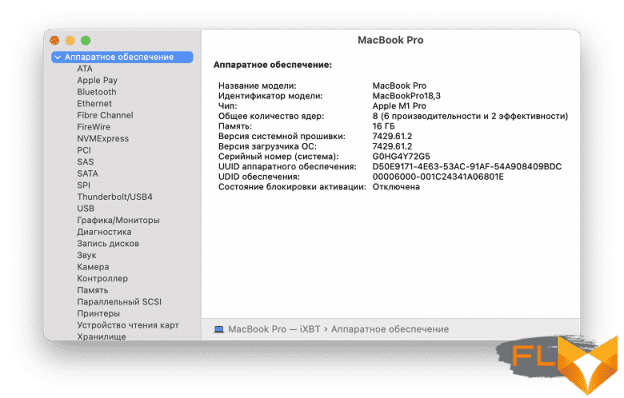Select Bluetooth in the hardware list
This screenshot has width=624, height=398.
(x=97, y=92)
